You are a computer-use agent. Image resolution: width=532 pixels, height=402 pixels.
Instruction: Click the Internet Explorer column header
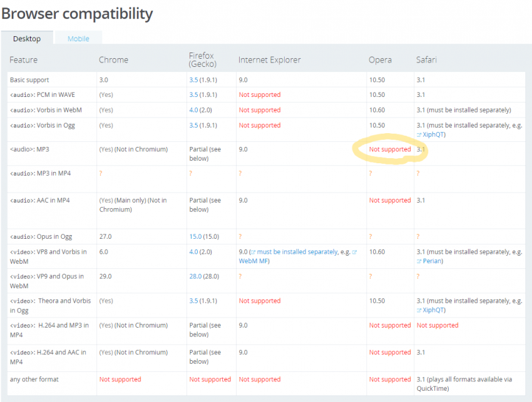click(269, 60)
